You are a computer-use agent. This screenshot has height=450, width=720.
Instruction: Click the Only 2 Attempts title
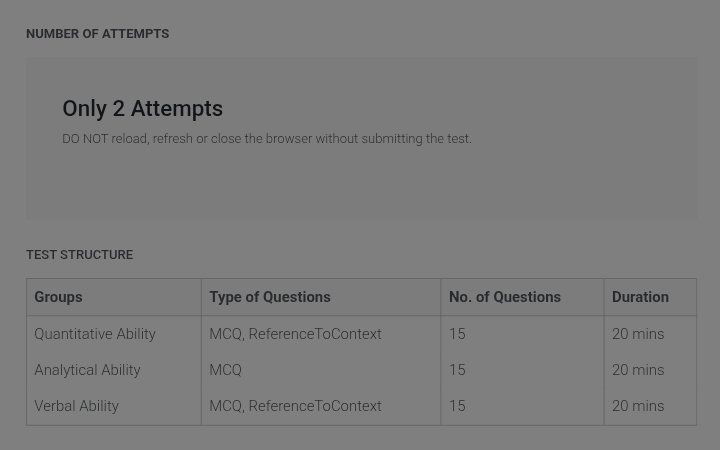click(142, 109)
